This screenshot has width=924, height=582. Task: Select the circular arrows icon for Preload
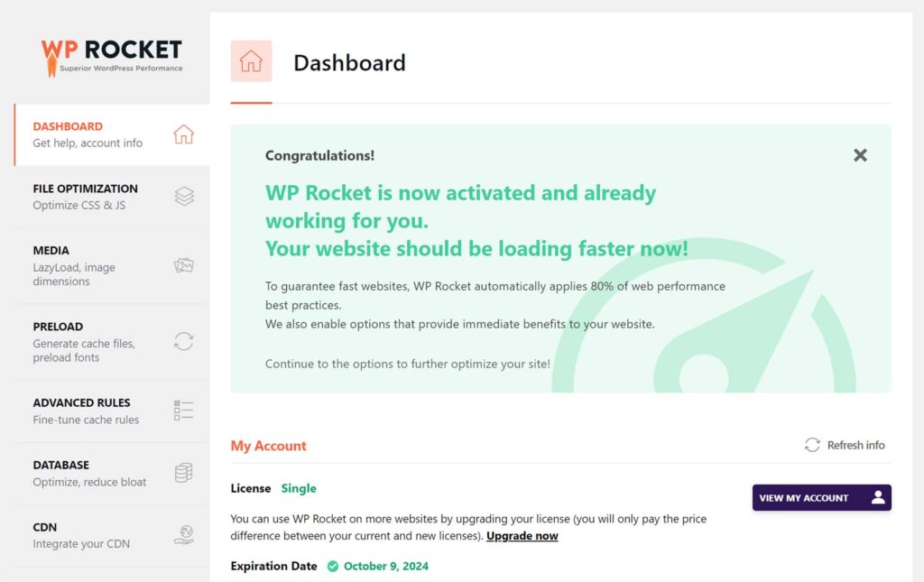click(x=184, y=342)
